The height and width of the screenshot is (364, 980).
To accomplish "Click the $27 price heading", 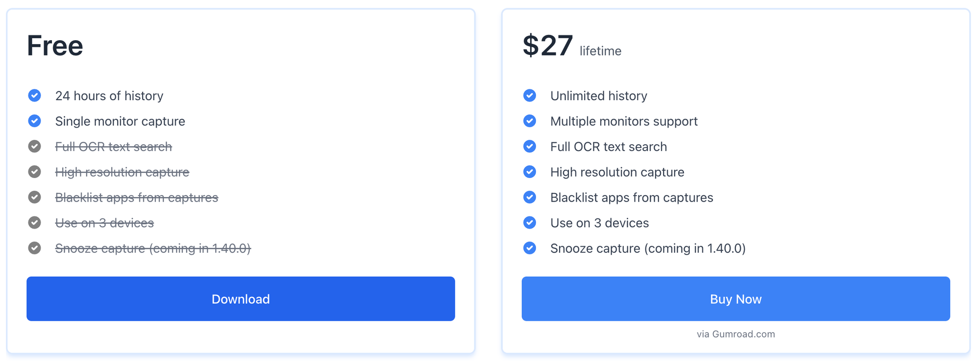I will (547, 46).
